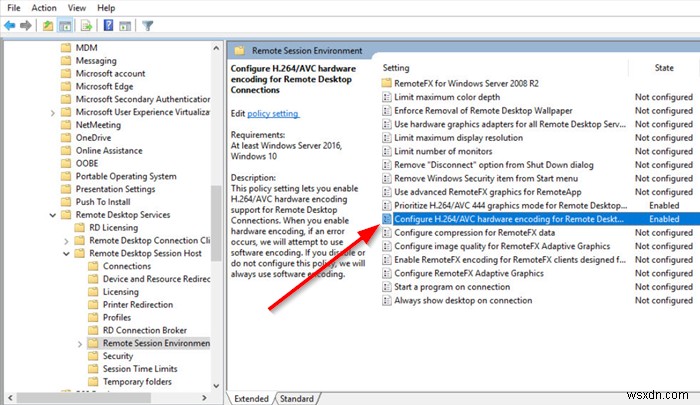Expand the Remote Session Environment node
This screenshot has height=405, width=700.
click(x=80, y=344)
